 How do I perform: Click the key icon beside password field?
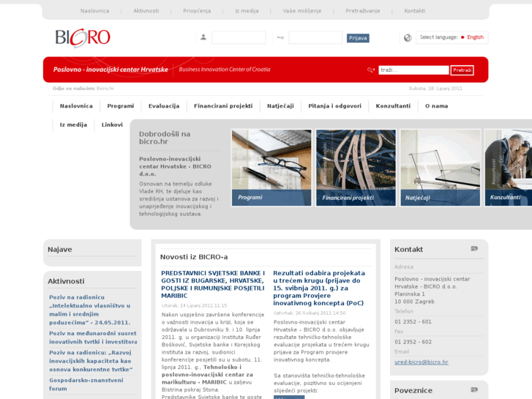280,37
